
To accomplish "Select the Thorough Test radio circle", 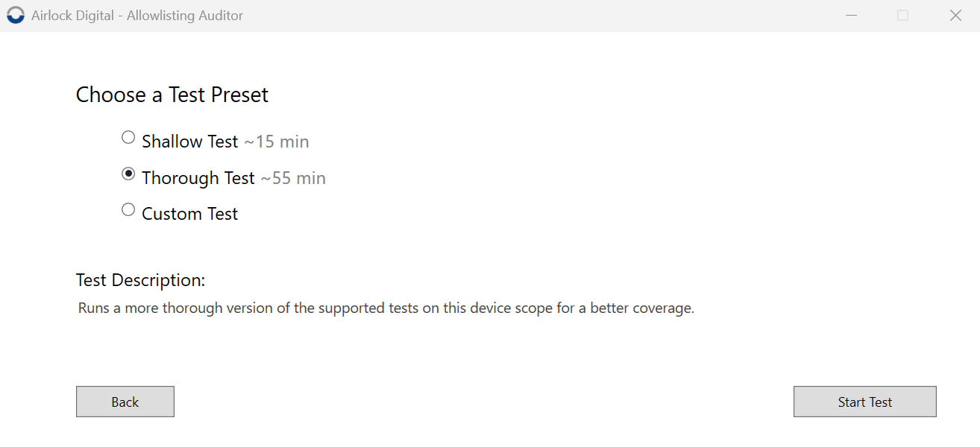I will 128,174.
